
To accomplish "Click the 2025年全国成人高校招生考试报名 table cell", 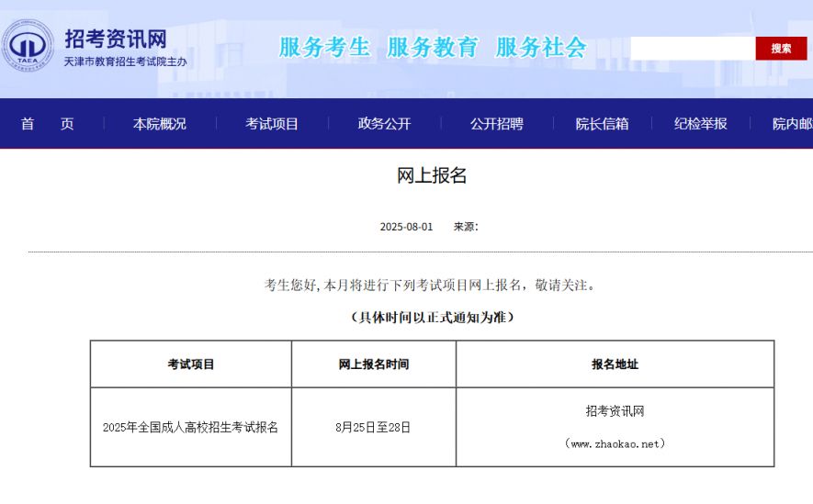I will pyautogui.click(x=190, y=427).
